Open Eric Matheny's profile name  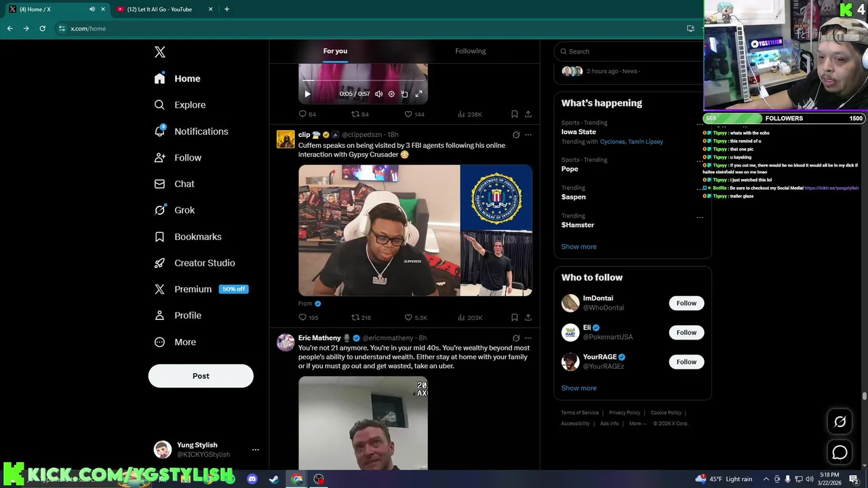319,338
